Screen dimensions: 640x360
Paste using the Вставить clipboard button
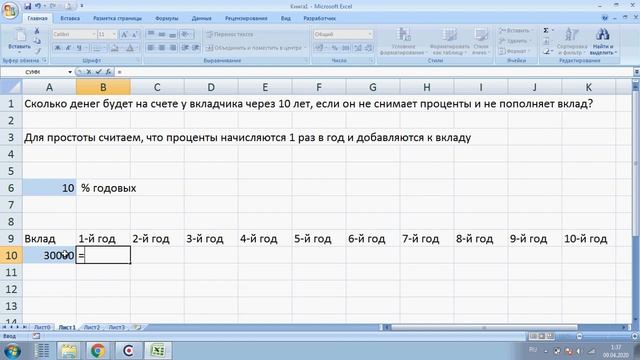pyautogui.click(x=19, y=40)
